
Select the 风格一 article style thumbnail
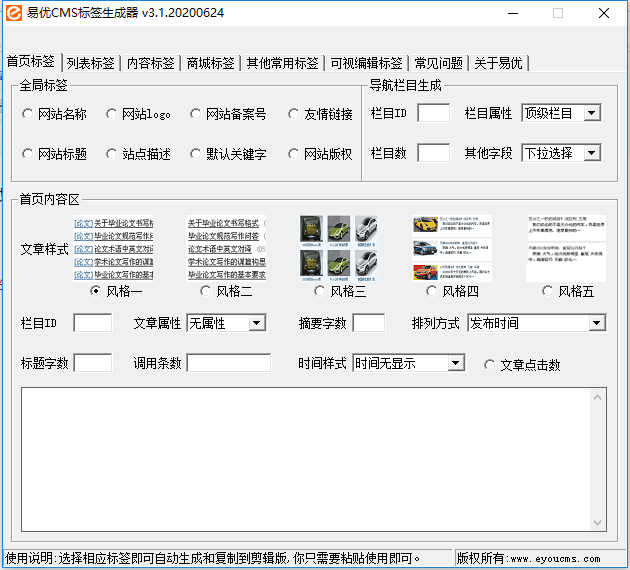click(x=113, y=248)
